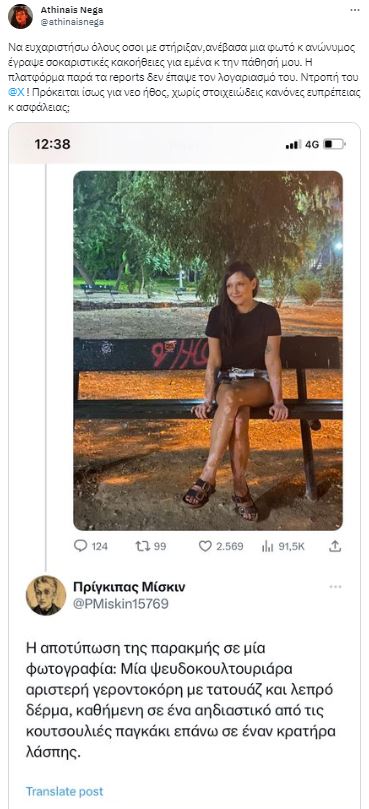Like the post with 2.569 hearts
Viewport: 369px width, 809px height.
pos(205,546)
